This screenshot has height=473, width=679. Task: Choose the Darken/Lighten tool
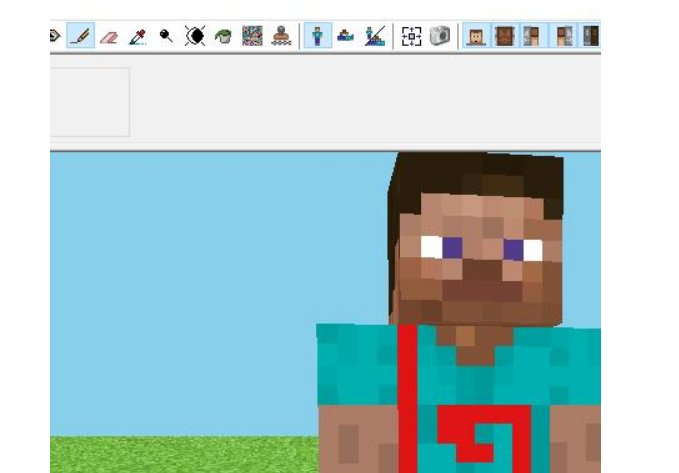pos(195,36)
